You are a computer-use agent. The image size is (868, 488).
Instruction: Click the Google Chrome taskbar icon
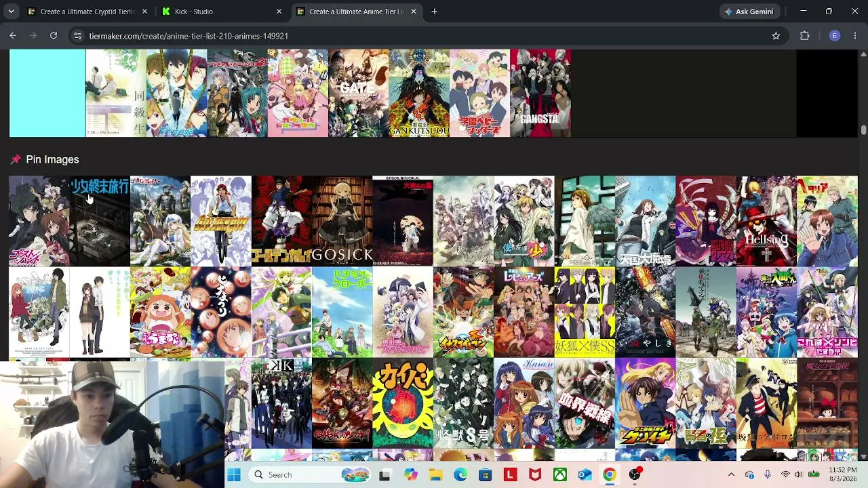click(x=610, y=475)
